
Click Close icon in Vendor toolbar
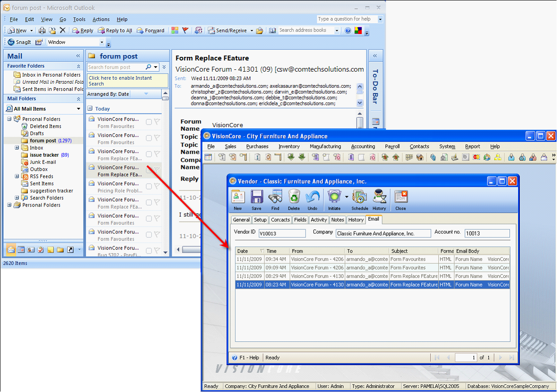(x=401, y=197)
